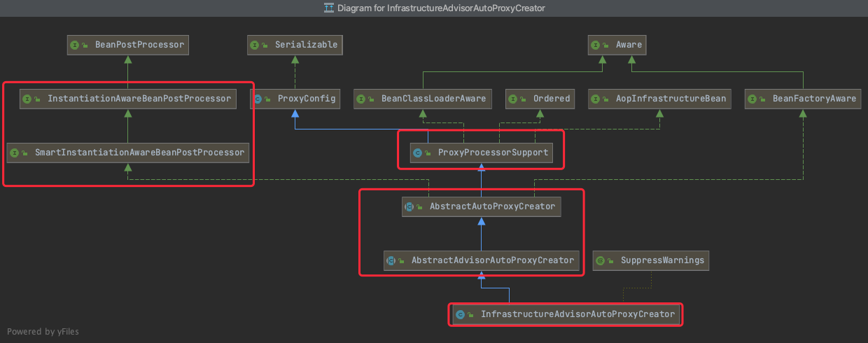Click the public lock icon on the SuppressWarnings node
The image size is (868, 343).
[x=610, y=260]
